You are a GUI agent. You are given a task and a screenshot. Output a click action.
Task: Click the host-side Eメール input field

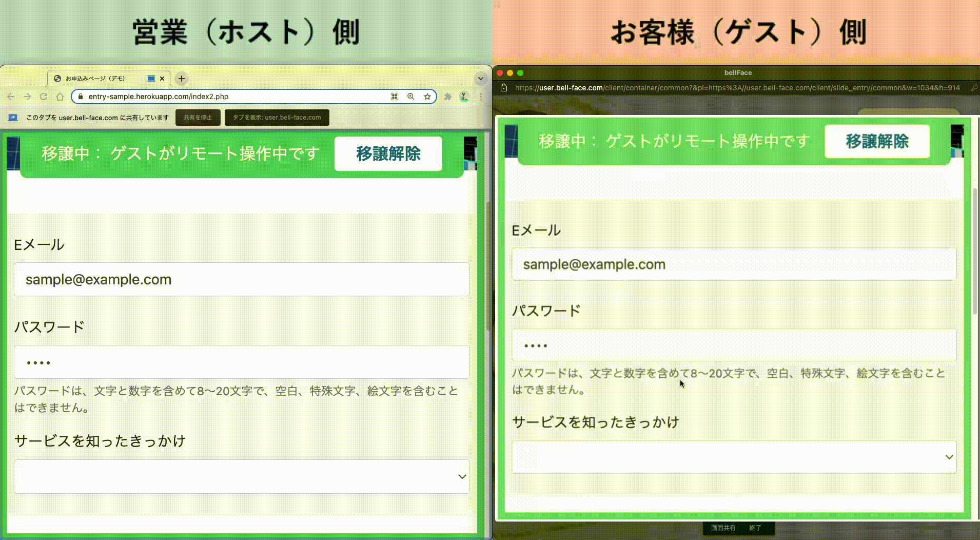[242, 279]
